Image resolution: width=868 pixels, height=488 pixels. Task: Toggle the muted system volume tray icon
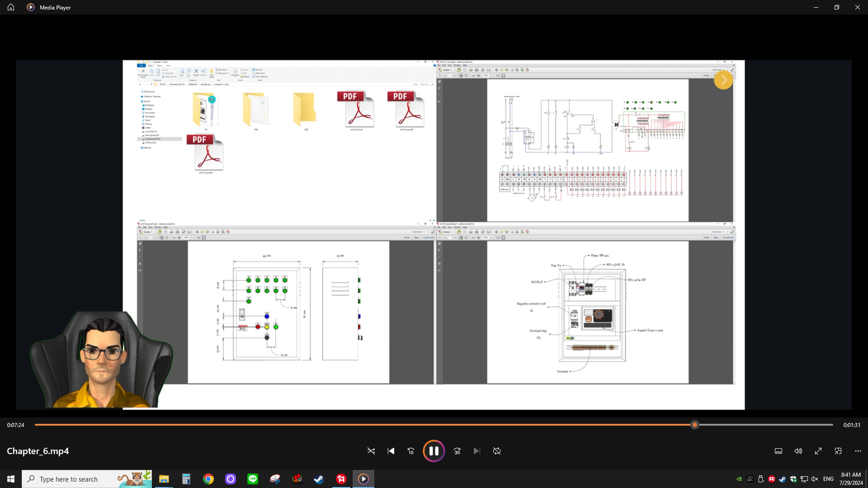coord(814,479)
